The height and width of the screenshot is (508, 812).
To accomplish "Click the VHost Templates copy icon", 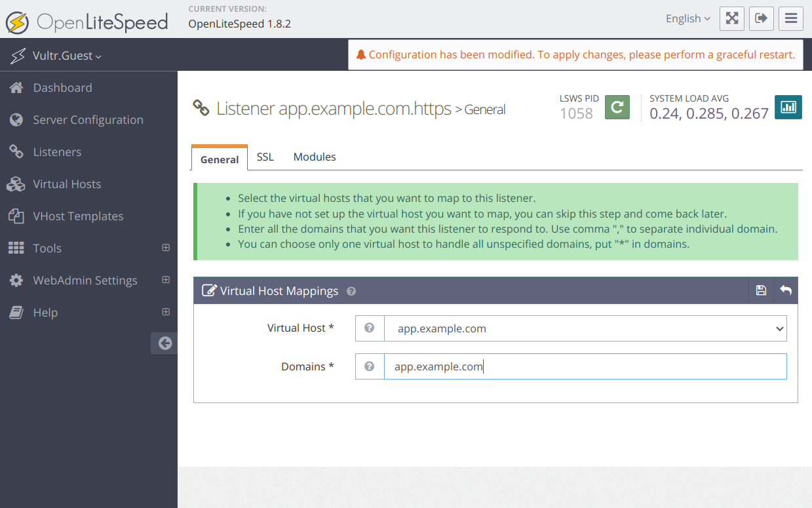I will tap(16, 216).
